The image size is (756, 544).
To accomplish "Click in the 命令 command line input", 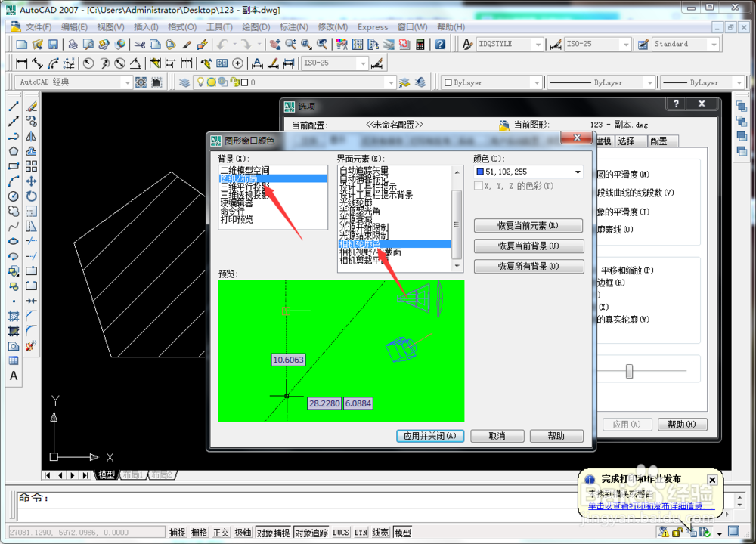I will (x=299, y=499).
